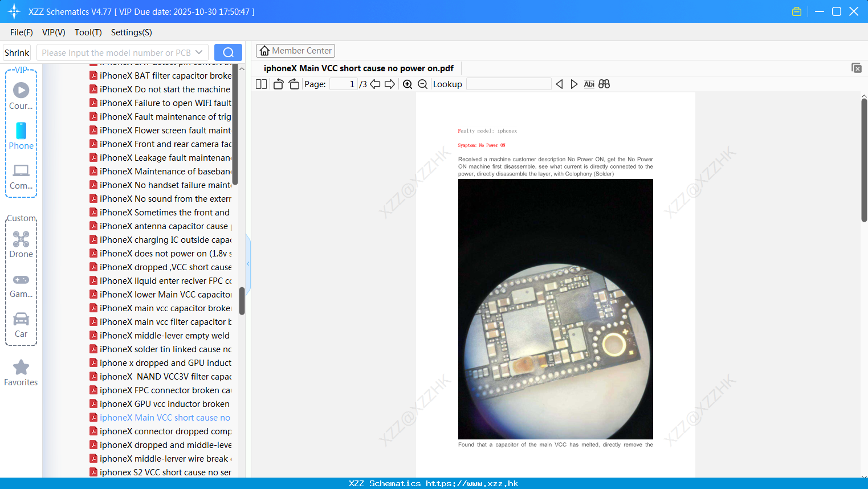Find previous lookup result triangle
This screenshot has height=489, width=868.
point(559,84)
